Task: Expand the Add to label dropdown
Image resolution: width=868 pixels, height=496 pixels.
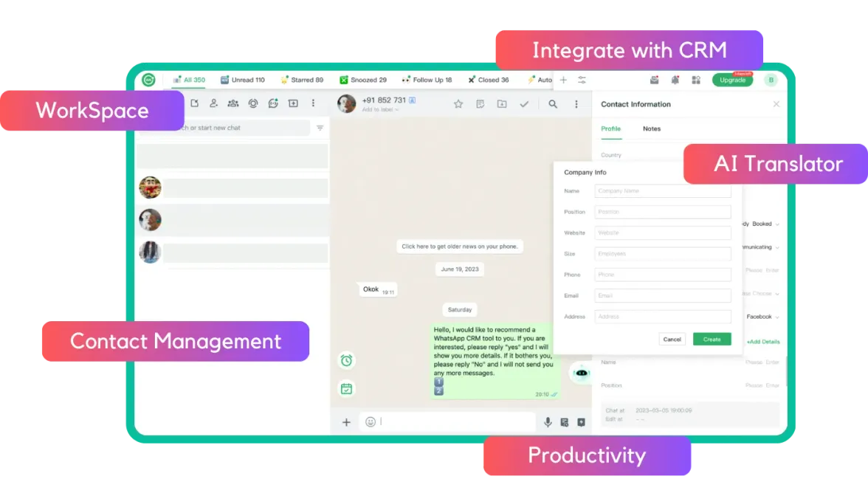Action: click(x=380, y=110)
